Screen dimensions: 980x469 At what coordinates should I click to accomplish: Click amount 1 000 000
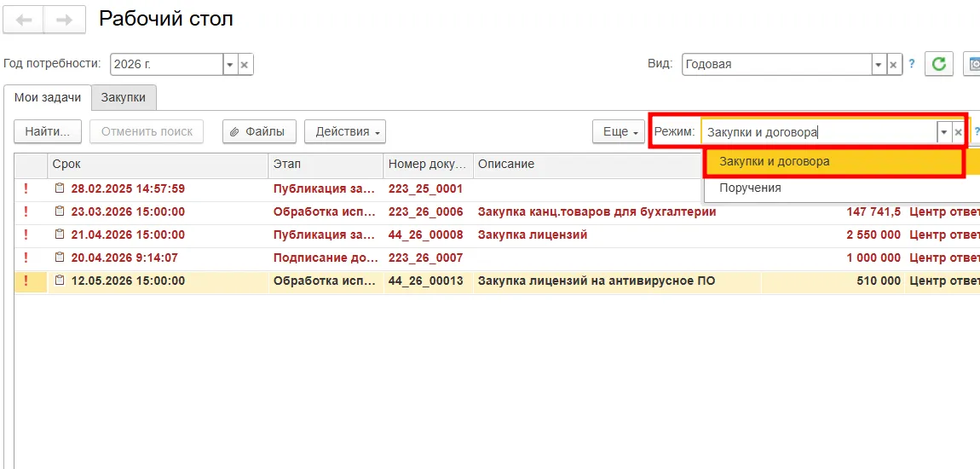[x=873, y=258]
